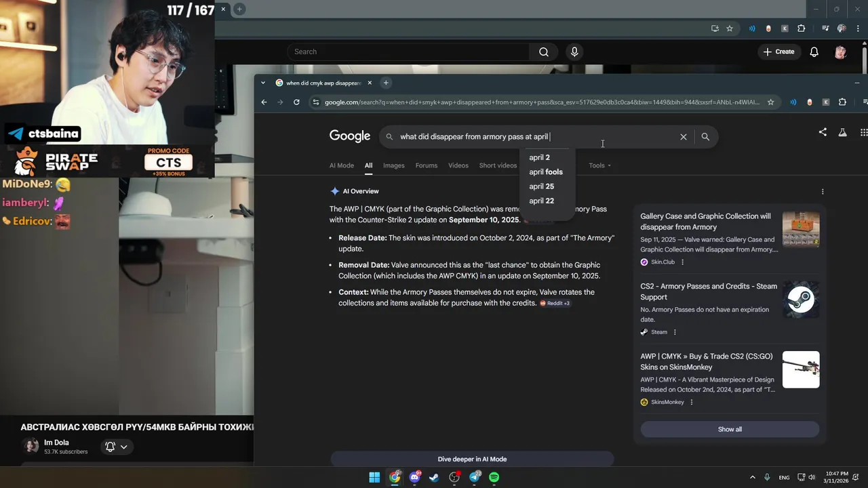Click the YouTube search magnifier button

544,52
